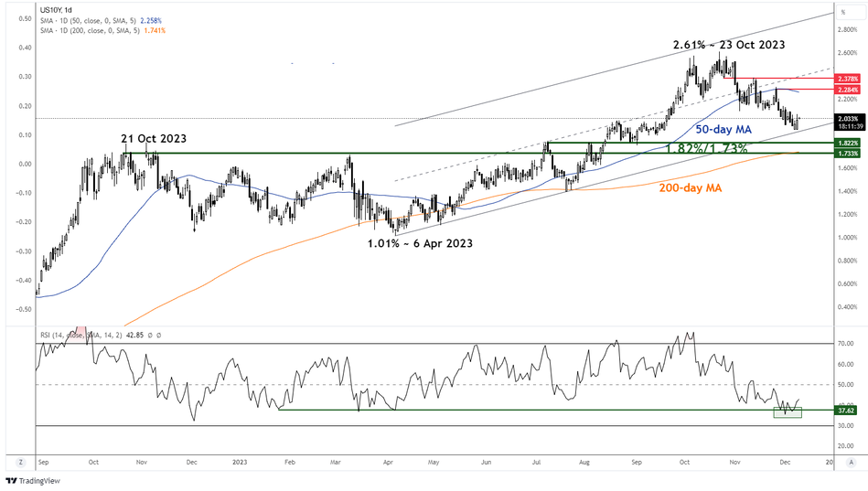This screenshot has width=868, height=491.
Task: Select the green 1.733% price label
Action: (846, 154)
